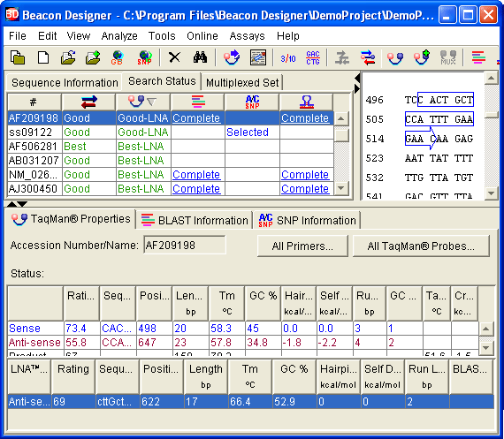Open the Tools menu
Image resolution: width=504 pixels, height=439 pixels.
pos(162,36)
